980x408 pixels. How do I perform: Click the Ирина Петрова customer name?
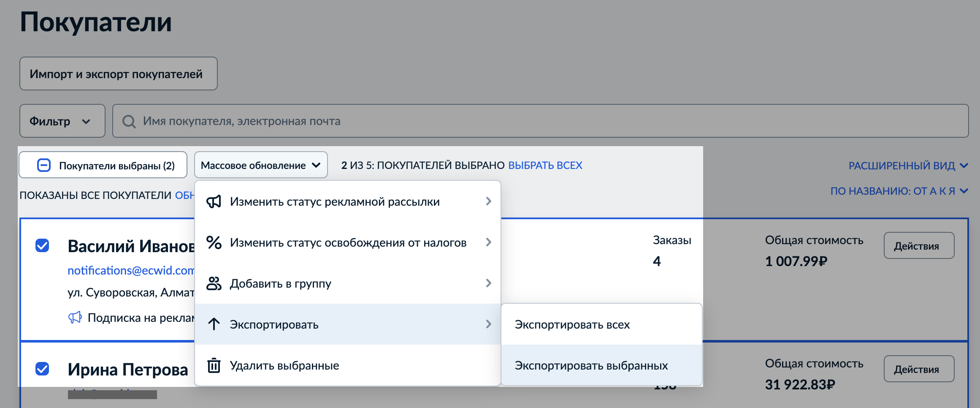coord(128,370)
